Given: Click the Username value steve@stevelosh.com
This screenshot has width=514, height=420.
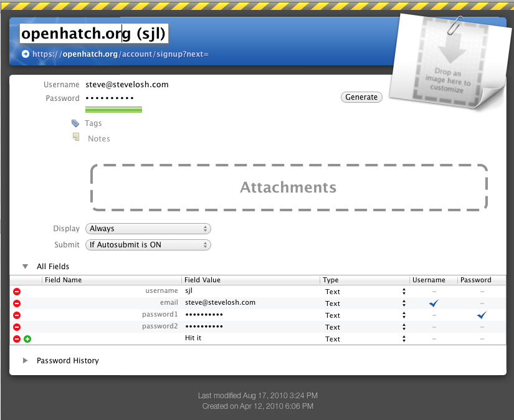Looking at the screenshot, I should [x=127, y=85].
